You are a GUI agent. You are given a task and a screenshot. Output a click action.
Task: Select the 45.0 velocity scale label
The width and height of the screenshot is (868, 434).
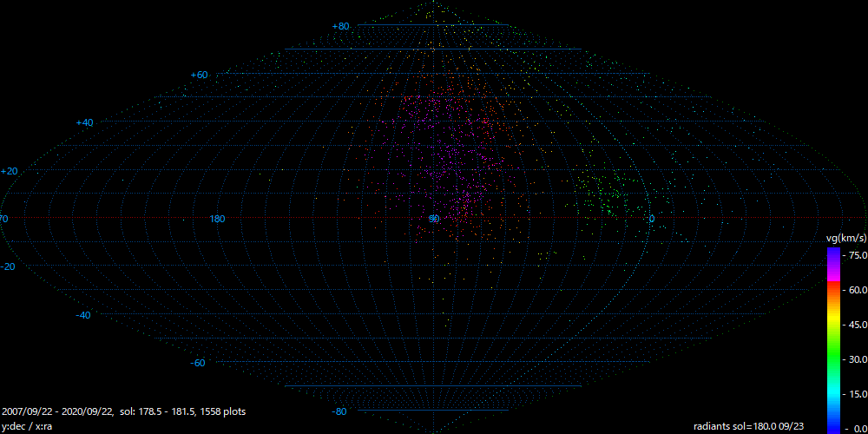856,325
